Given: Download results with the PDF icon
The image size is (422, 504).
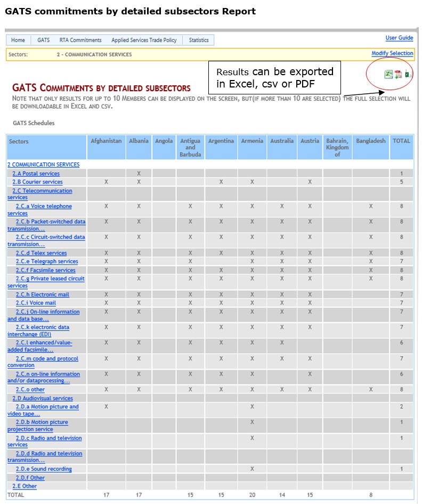Looking at the screenshot, I should point(398,75).
